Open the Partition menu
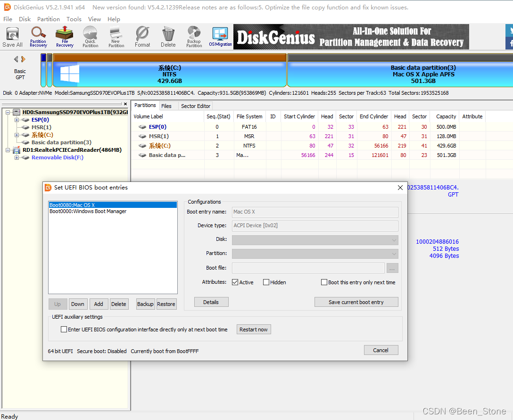The image size is (513, 420). [49, 19]
